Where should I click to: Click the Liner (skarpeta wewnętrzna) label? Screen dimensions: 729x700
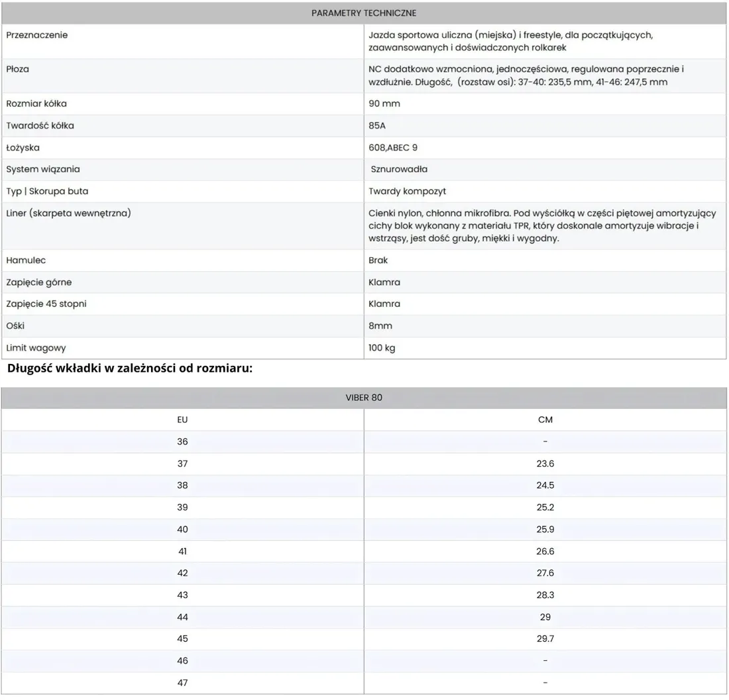pos(68,213)
